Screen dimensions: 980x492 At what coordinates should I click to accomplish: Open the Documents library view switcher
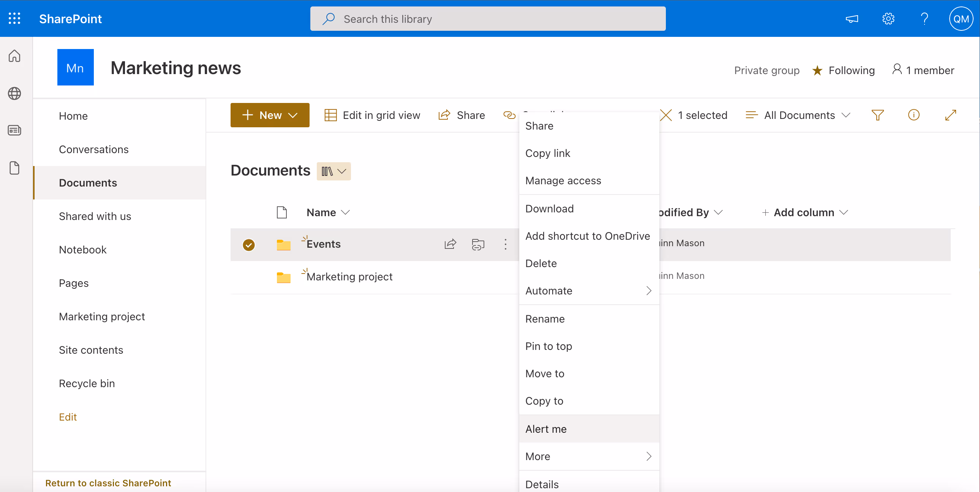(334, 171)
